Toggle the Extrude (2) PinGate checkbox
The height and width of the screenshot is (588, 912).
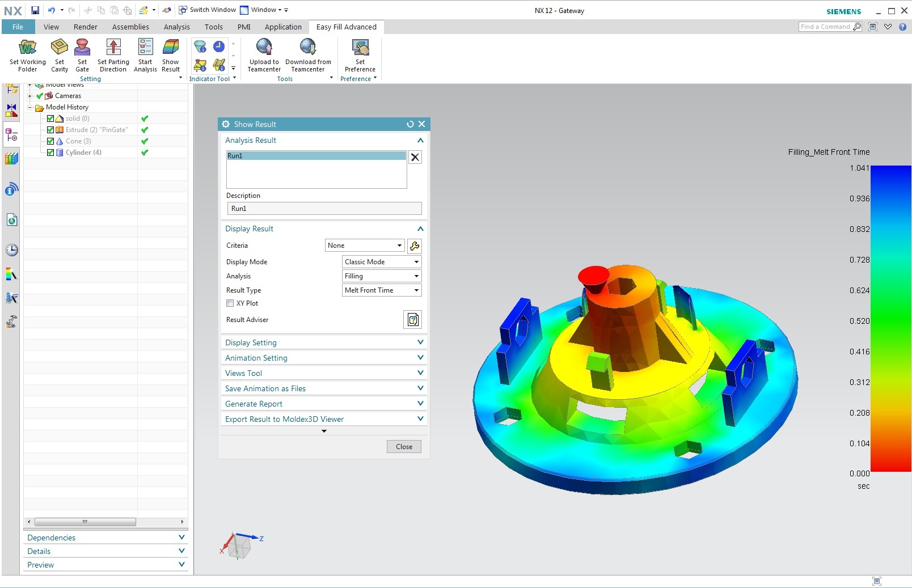[50, 130]
